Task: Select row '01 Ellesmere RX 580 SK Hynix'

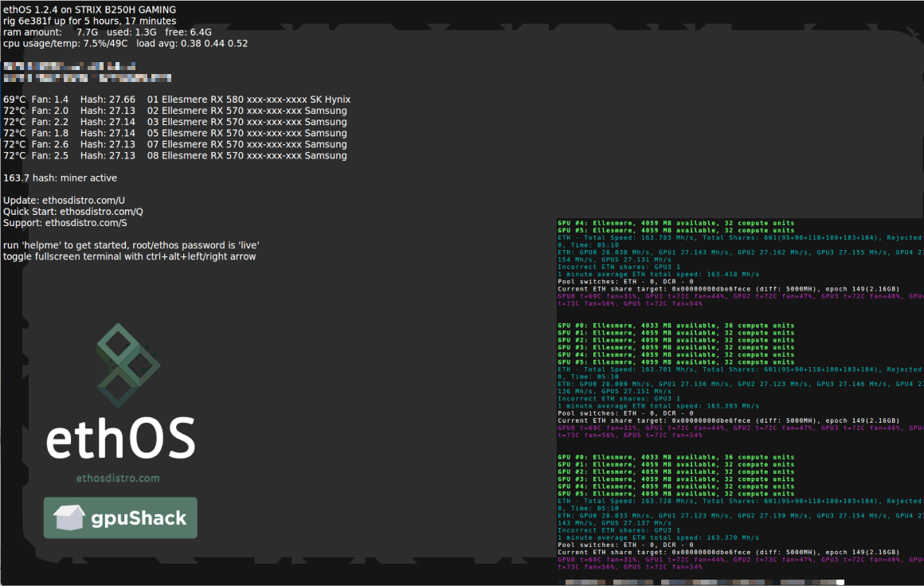Action: pos(177,100)
